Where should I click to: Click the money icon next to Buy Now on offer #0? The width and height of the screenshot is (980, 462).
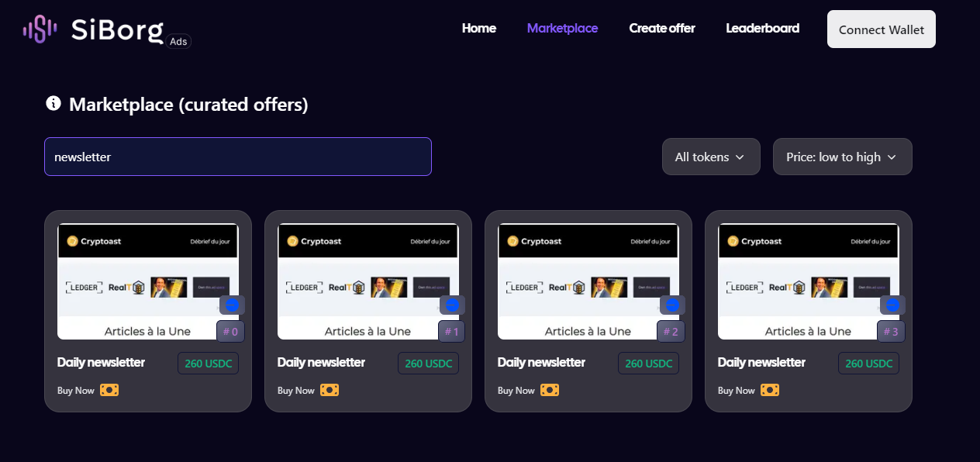tap(109, 390)
